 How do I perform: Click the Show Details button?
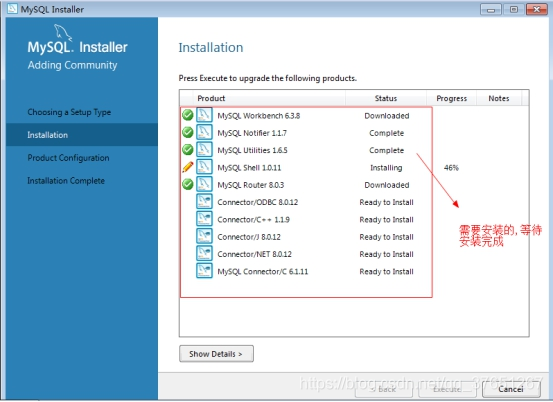216,354
